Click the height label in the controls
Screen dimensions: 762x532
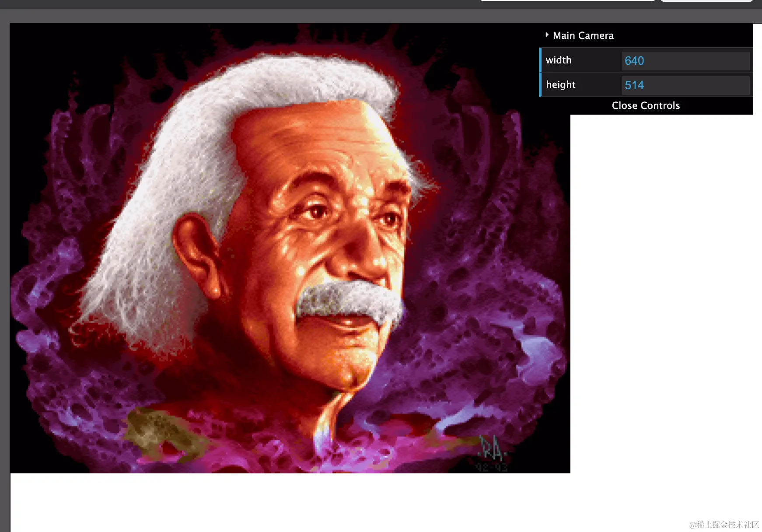click(x=560, y=85)
